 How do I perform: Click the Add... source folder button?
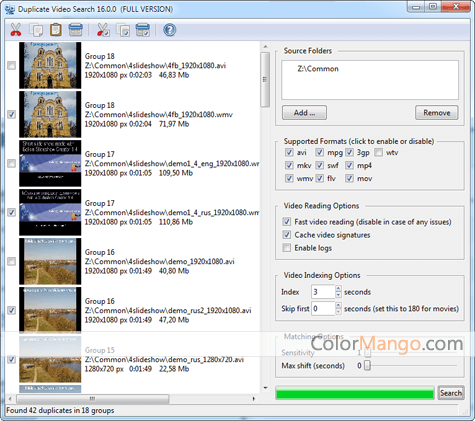pos(304,113)
